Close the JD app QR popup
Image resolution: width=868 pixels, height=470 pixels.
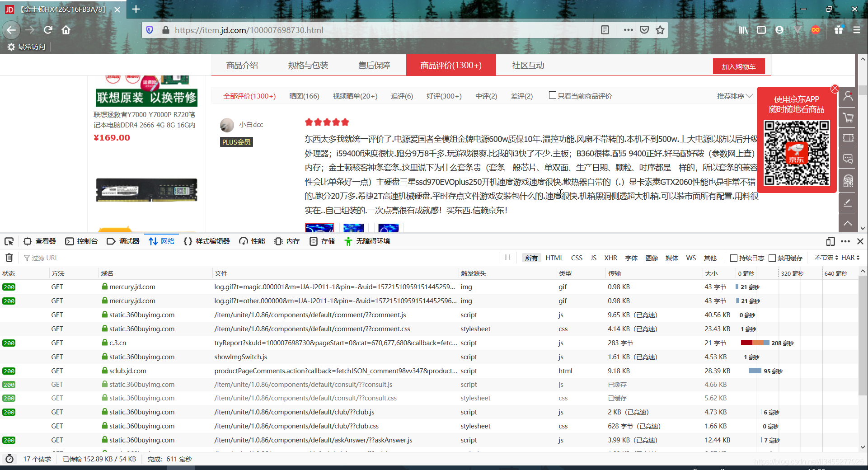click(x=835, y=89)
